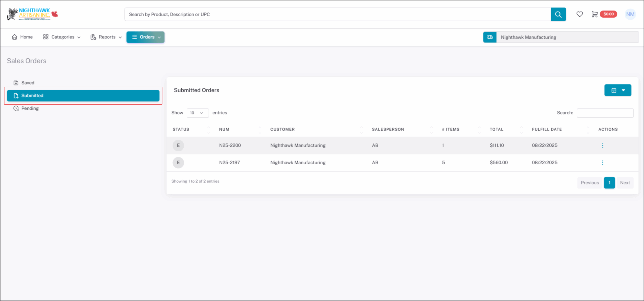644x301 pixels.
Task: Open the wishlist heart icon
Action: coord(579,14)
